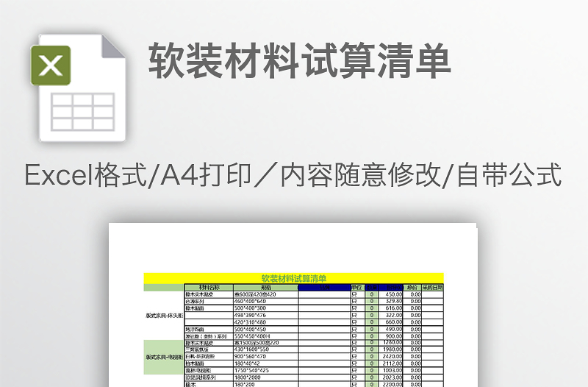Select the 三聚氰氨板 material name cell
The height and width of the screenshot is (387, 588).
click(x=209, y=349)
